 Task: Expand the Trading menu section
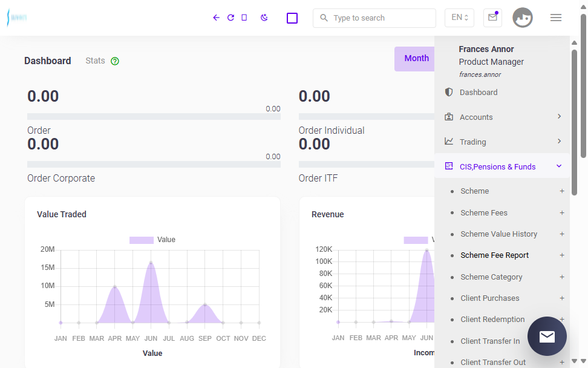point(501,142)
